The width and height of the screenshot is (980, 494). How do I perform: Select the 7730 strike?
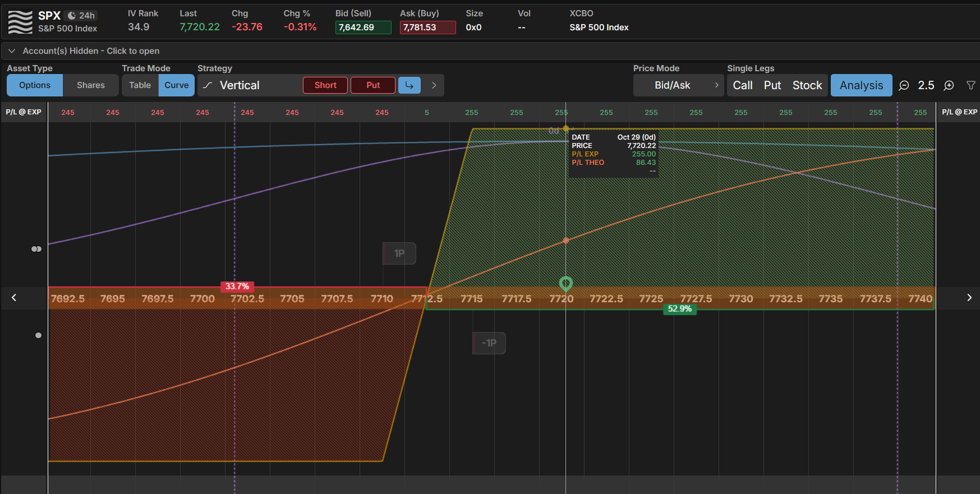click(x=741, y=299)
